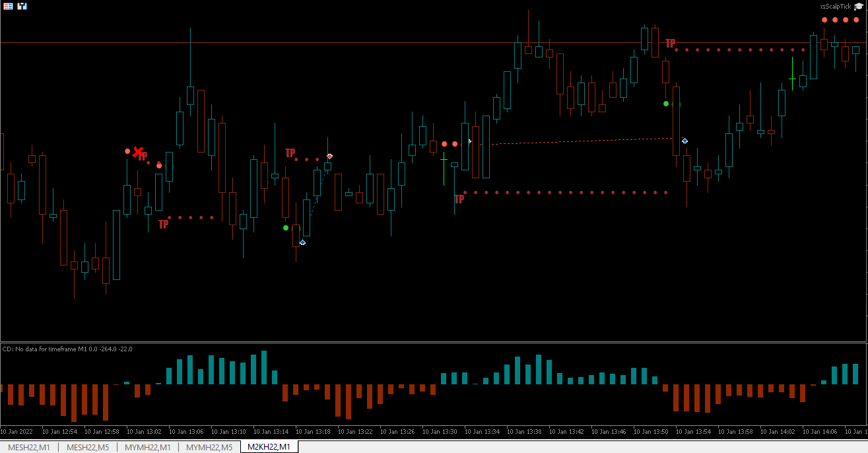Switch to the MESH22,M5 chart tab
Image resolution: width=868 pixels, height=453 pixels.
(88, 447)
